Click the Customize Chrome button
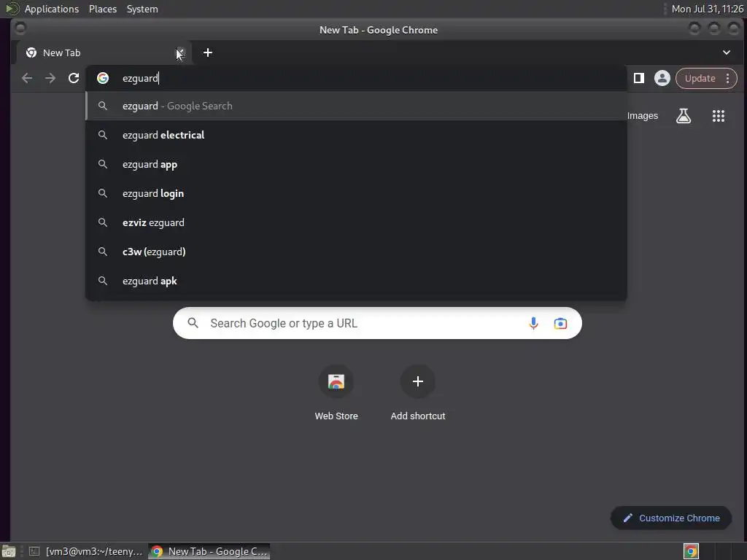This screenshot has height=560, width=747. (671, 518)
